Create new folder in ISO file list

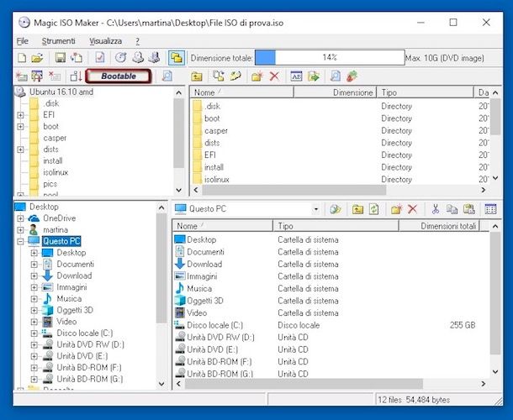point(257,76)
